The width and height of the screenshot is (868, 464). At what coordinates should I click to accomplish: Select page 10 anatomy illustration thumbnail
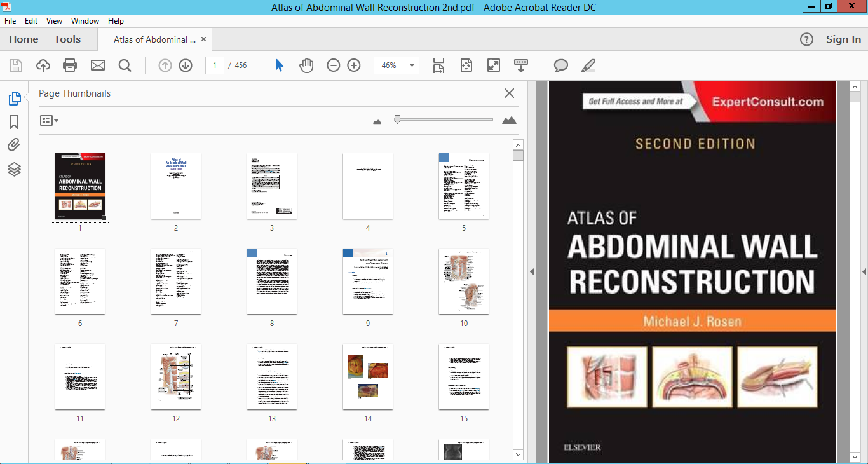coord(464,281)
